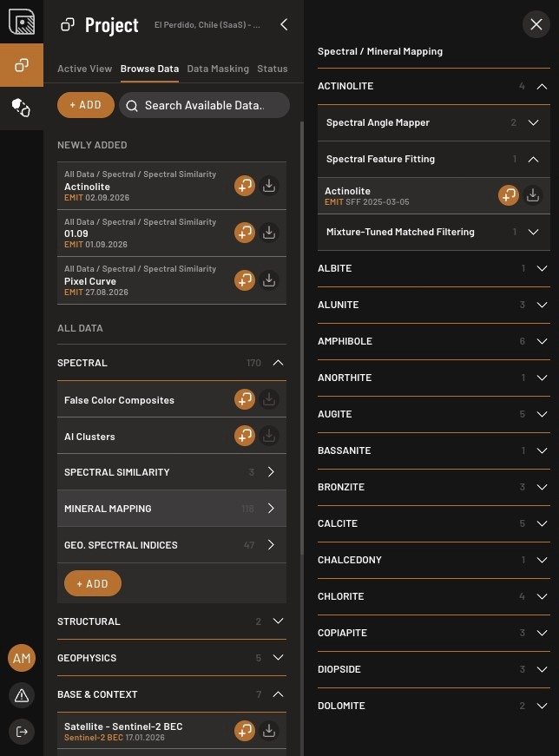Add 01.09 dataset to view
559x756 pixels.
(245, 233)
